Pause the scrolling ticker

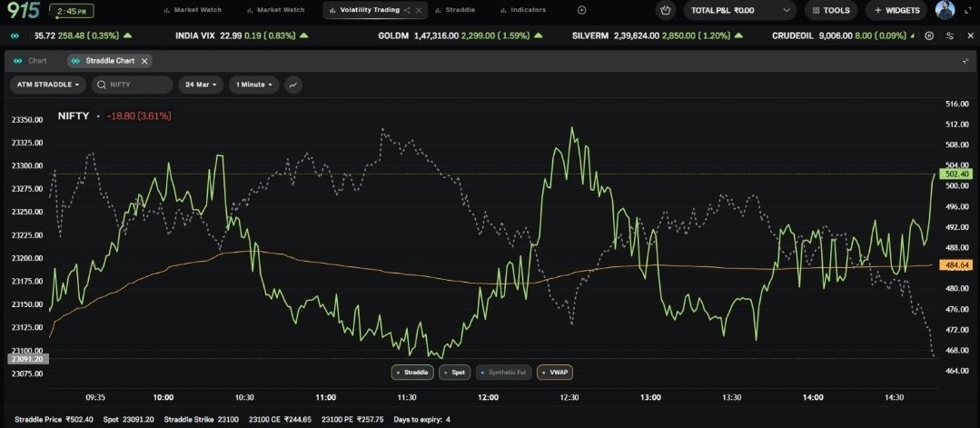[929, 36]
